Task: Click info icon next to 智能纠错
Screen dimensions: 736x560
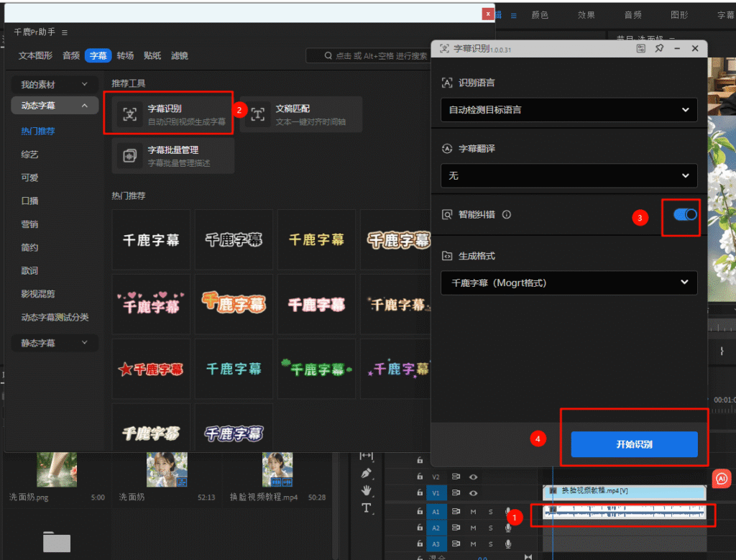Action: point(507,214)
